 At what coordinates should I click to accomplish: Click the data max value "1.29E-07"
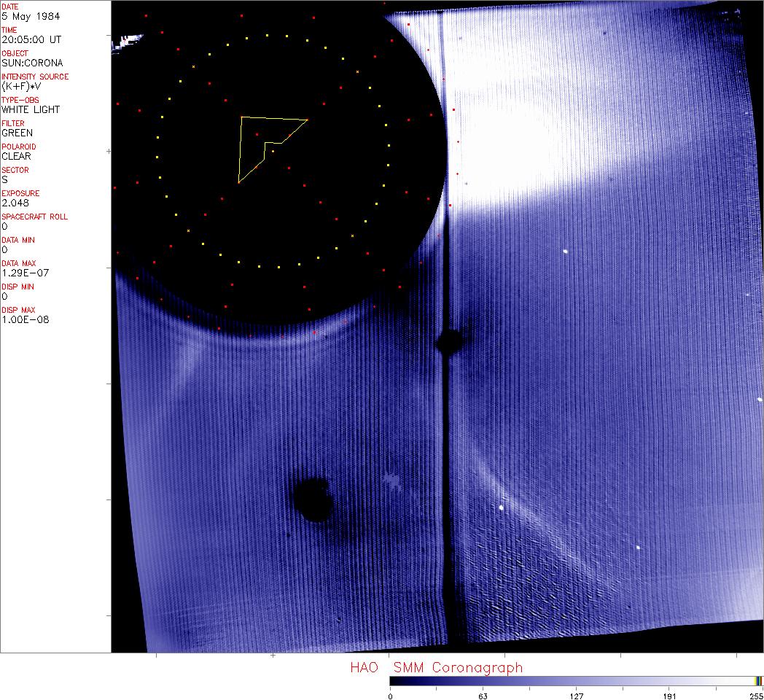coord(26,273)
